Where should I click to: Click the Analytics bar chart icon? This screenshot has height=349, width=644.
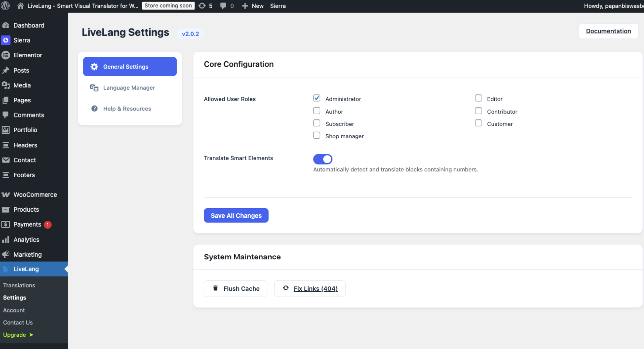(6, 240)
